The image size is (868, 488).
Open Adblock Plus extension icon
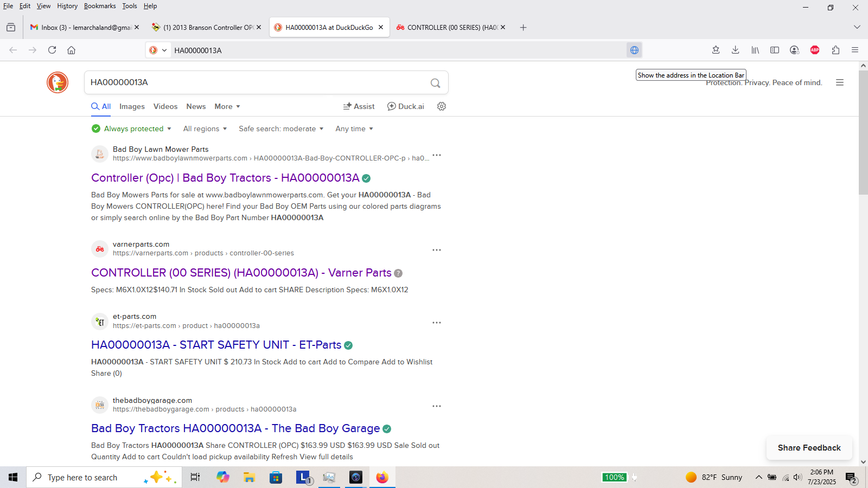click(815, 50)
